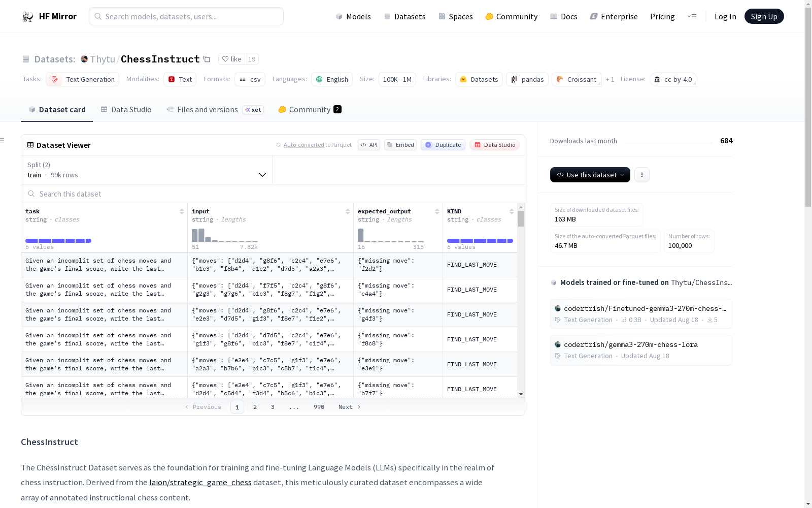Copy dataset name with the copy icon
812x508 pixels.
207,59
